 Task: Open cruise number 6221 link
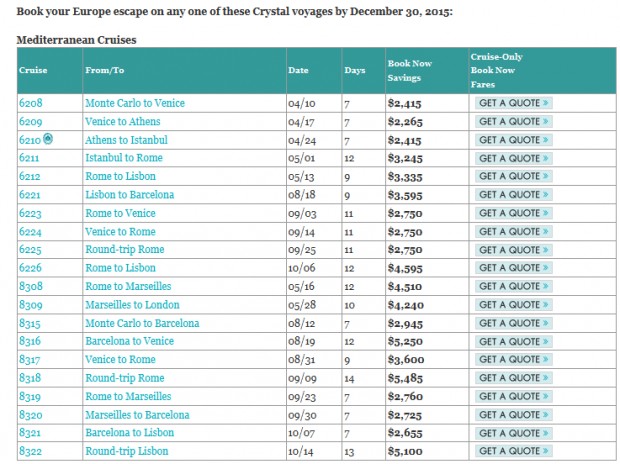point(30,195)
